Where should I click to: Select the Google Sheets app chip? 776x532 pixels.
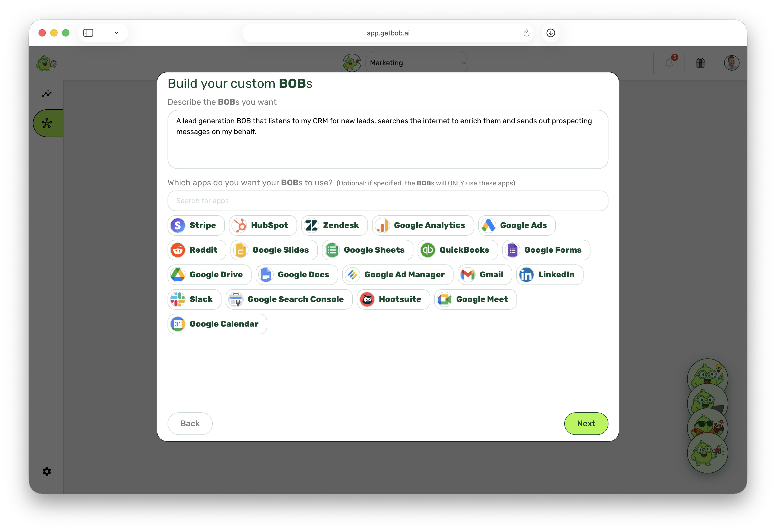(367, 250)
